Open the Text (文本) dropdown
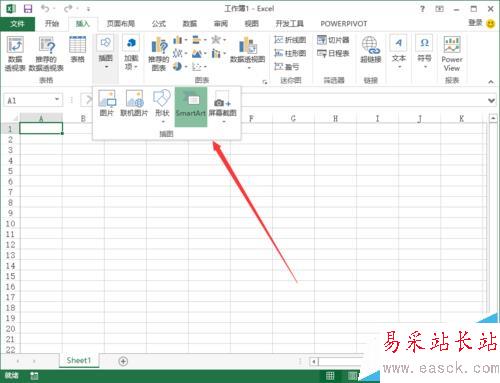500x383 pixels. [x=398, y=52]
